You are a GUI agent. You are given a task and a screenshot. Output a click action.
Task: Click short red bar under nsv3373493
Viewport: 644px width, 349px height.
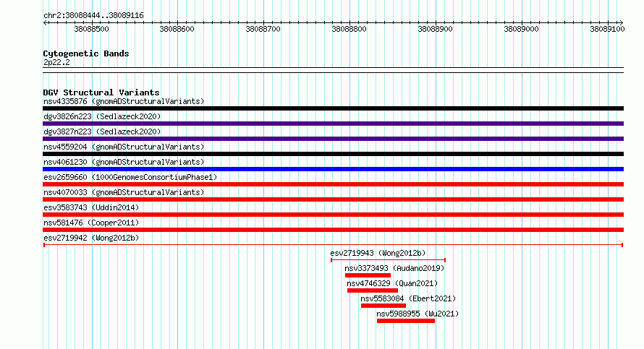368,275
